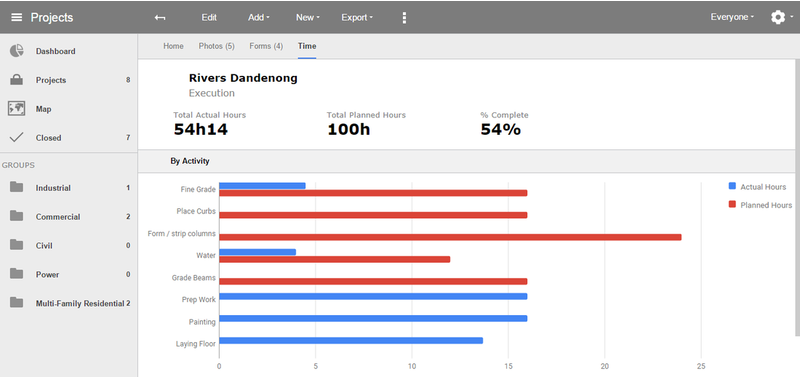This screenshot has width=800, height=379.
Task: Select the Time tab
Action: (x=307, y=46)
